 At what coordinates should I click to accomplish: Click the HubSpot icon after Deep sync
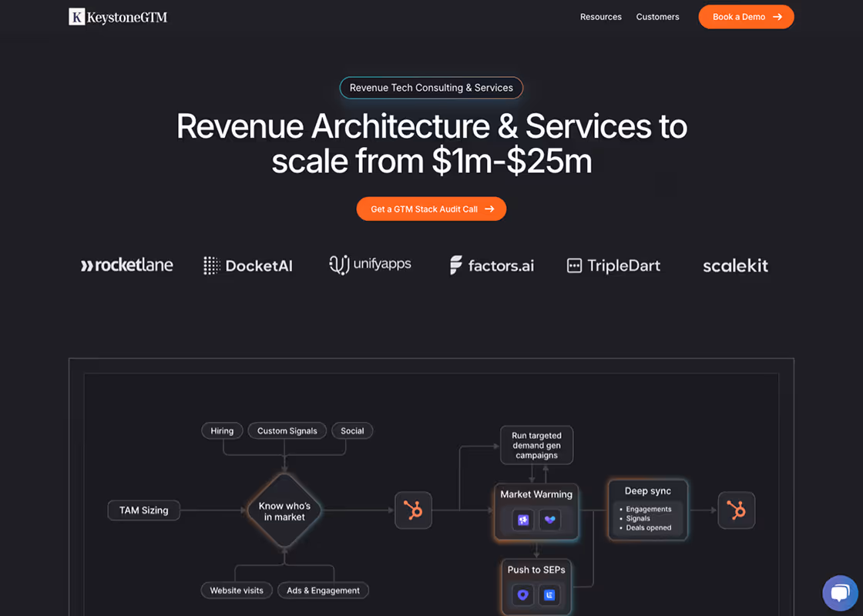click(x=736, y=511)
